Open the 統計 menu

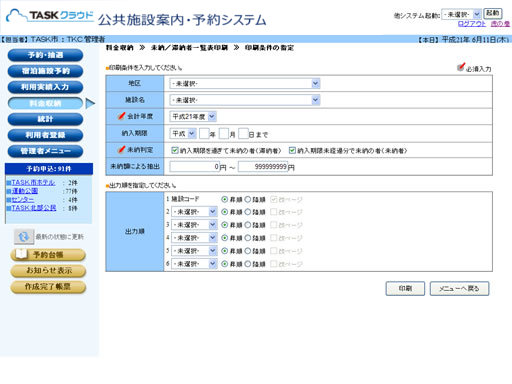tap(45, 119)
